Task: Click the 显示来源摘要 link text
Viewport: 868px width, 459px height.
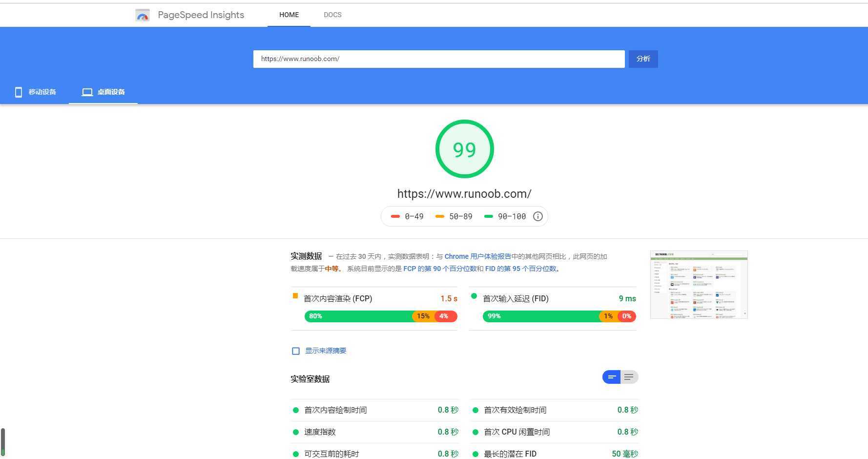Action: 326,351
